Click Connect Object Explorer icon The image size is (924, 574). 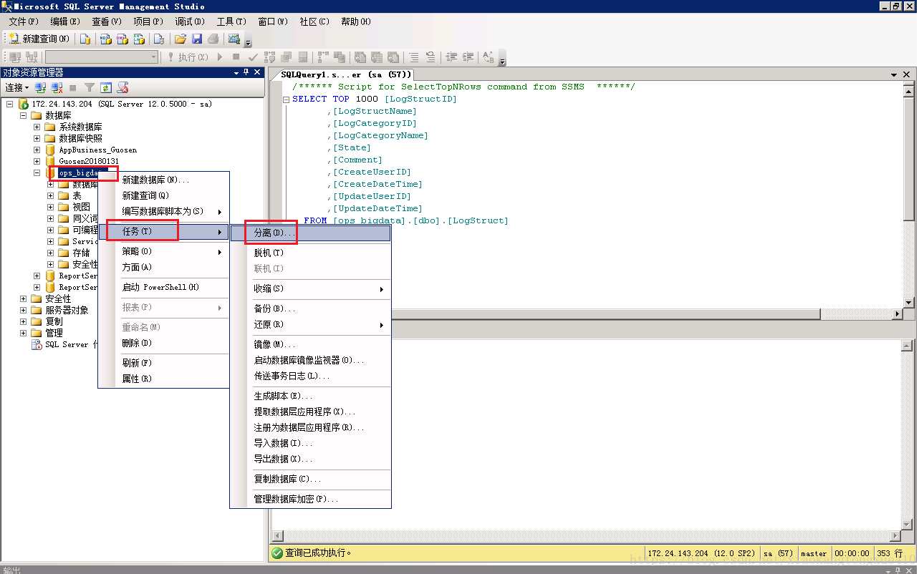[41, 88]
